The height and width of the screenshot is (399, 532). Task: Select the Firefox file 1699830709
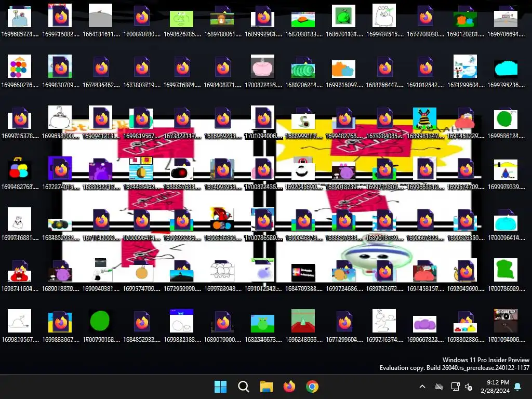click(60, 72)
